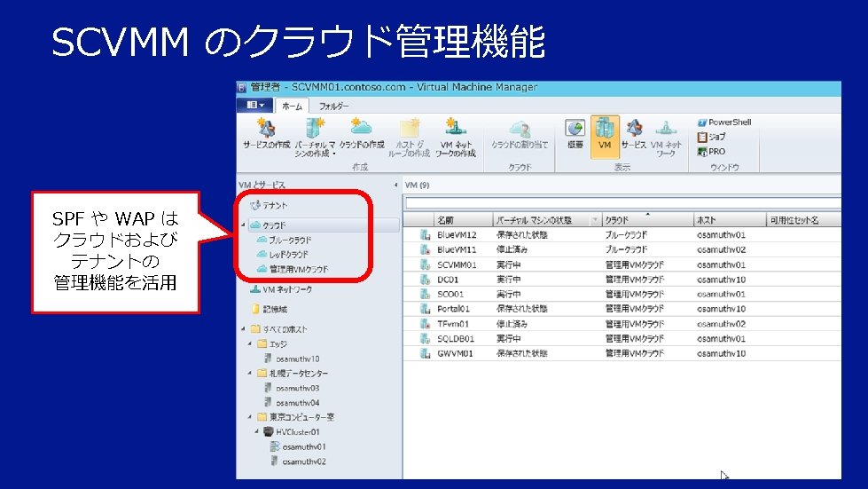Click the BlueVM12 VM status icon
The height and width of the screenshot is (489, 868).
pos(426,235)
